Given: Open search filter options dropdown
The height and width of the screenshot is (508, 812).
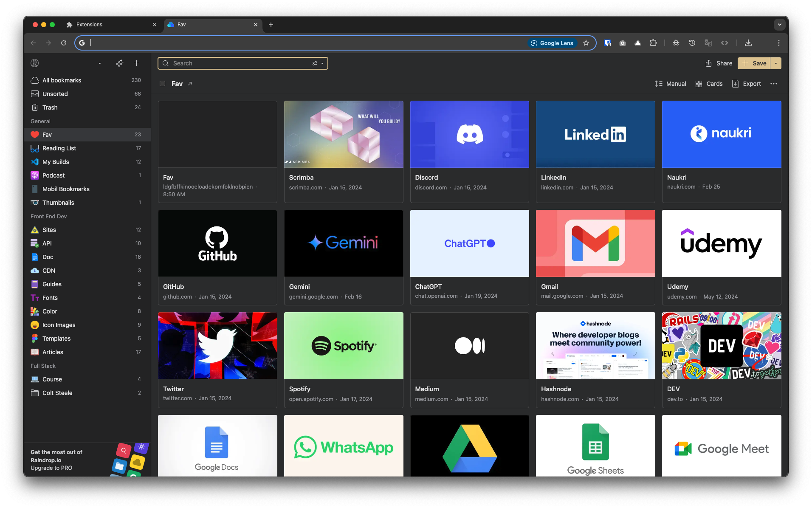Looking at the screenshot, I should coord(318,63).
